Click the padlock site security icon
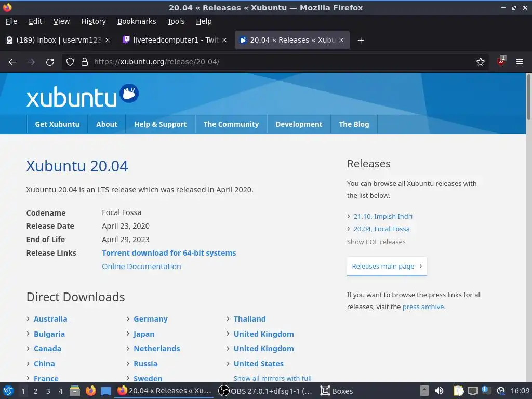This screenshot has height=399, width=532. pos(85,62)
